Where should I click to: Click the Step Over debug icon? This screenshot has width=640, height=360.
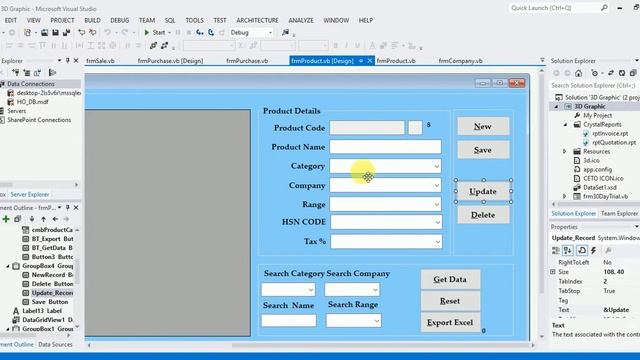click(211, 32)
